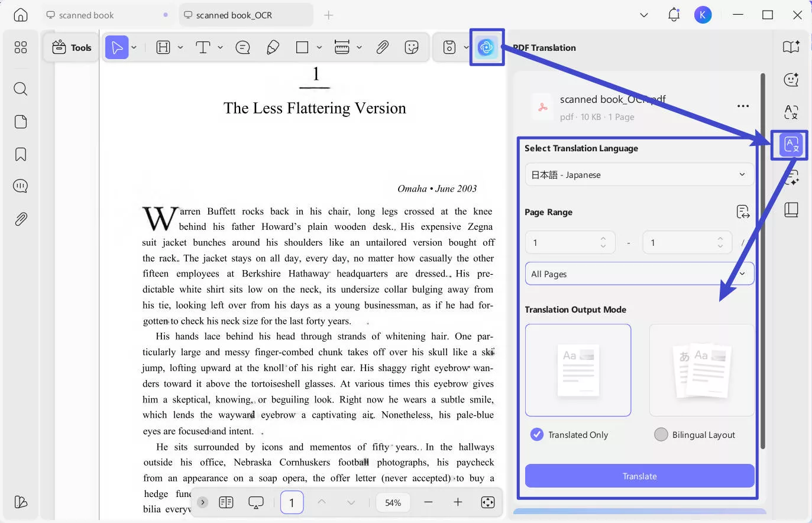Collapse the bottom page toolbar arrow
The width and height of the screenshot is (812, 523).
tap(202, 502)
